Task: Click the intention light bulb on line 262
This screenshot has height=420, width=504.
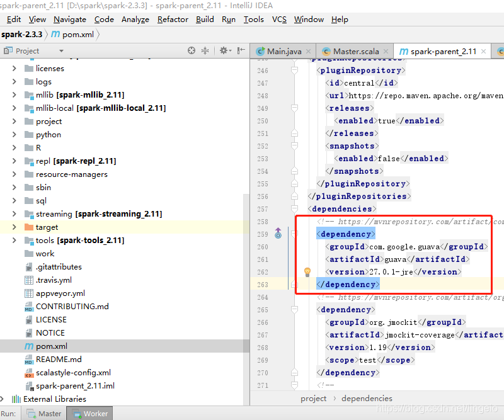Action: [307, 272]
